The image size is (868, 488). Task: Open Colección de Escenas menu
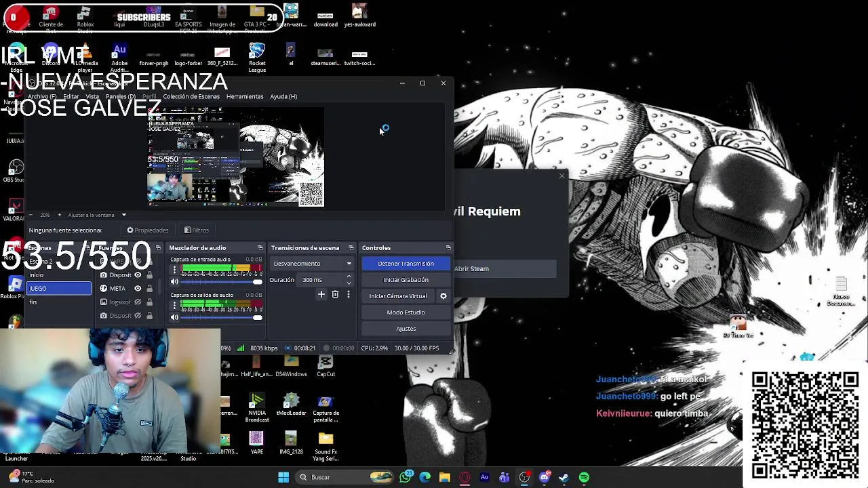pos(191,97)
